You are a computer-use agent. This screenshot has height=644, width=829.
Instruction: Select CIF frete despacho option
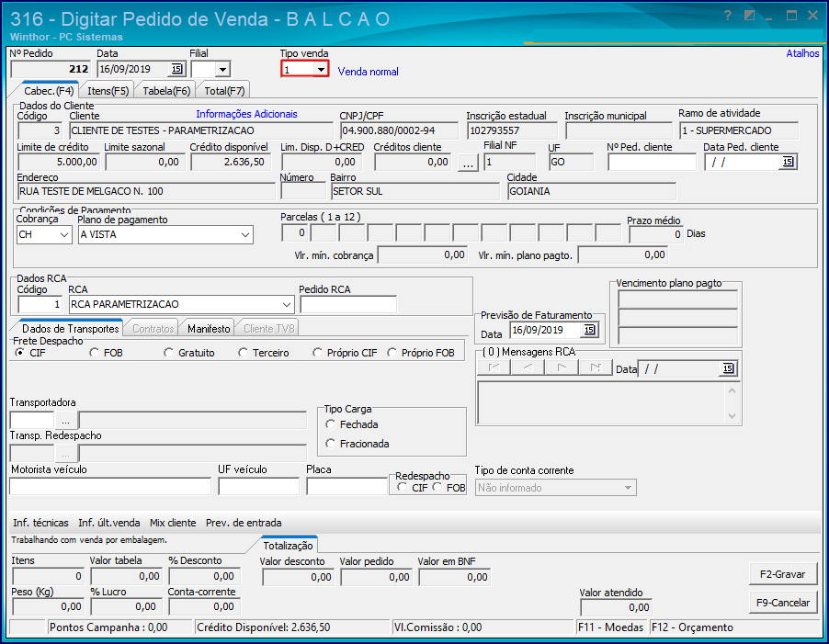20,353
